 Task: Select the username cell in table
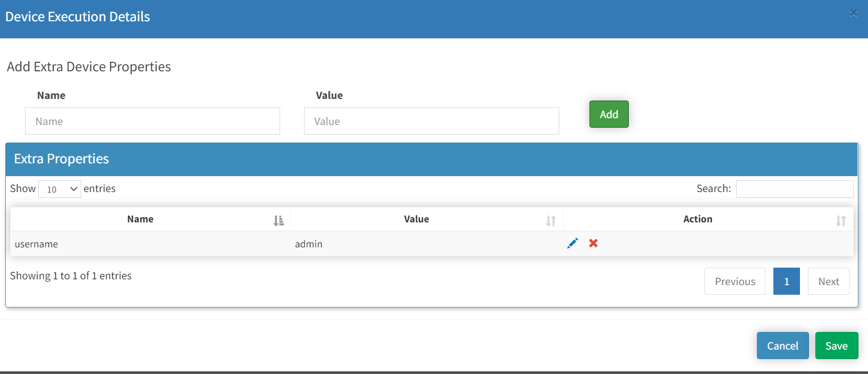(x=37, y=244)
